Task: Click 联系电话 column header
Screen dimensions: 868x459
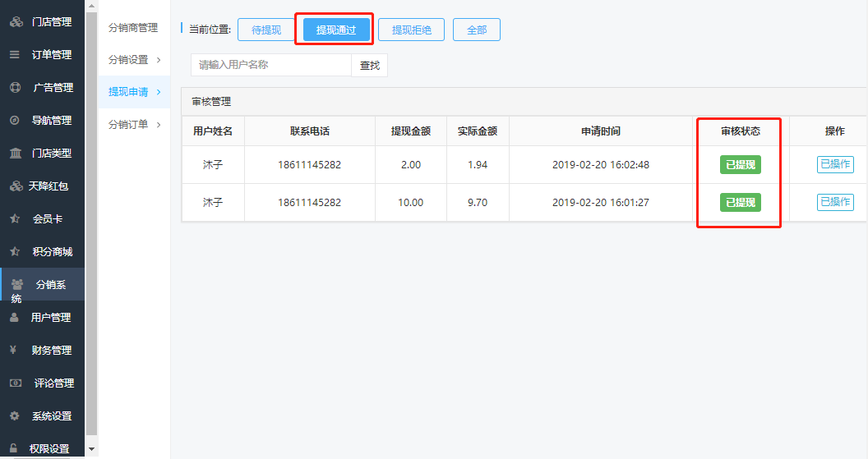Action: click(x=310, y=131)
